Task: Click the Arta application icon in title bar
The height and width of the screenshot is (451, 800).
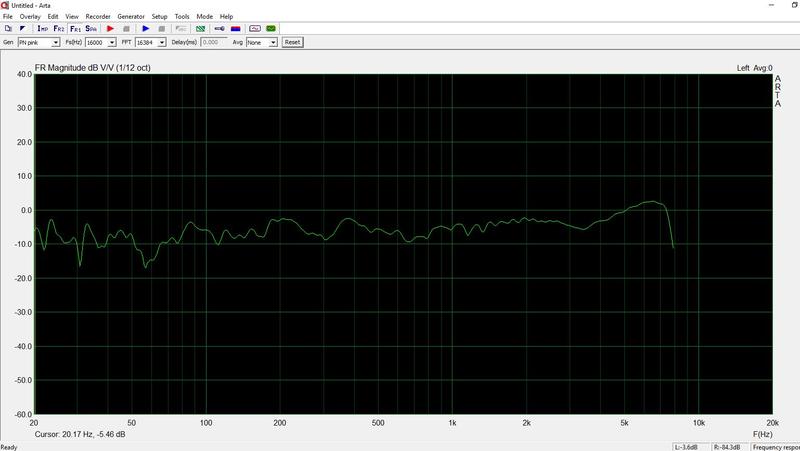Action: pyautogui.click(x=5, y=5)
